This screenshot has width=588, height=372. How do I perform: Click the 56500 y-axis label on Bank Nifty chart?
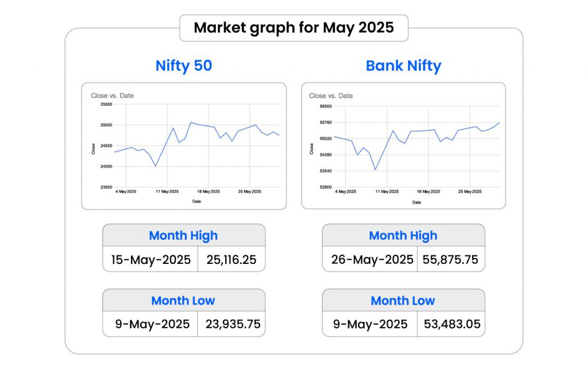pyautogui.click(x=325, y=106)
